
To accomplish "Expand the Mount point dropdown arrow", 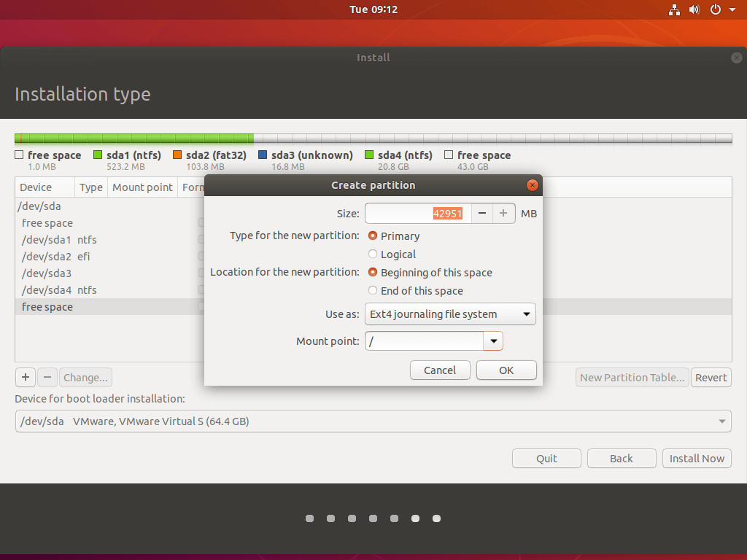I will (493, 341).
